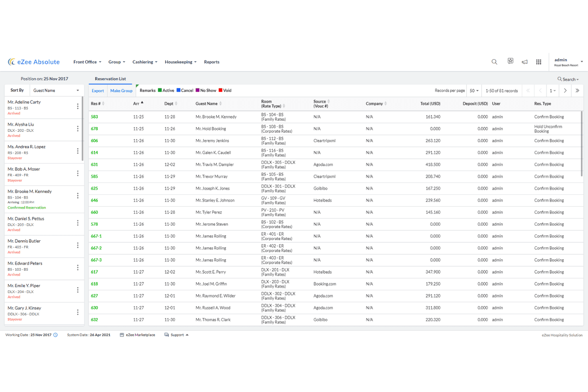Viewport: 588px width, 392px height.
Task: Go to next page arrow
Action: [565, 91]
